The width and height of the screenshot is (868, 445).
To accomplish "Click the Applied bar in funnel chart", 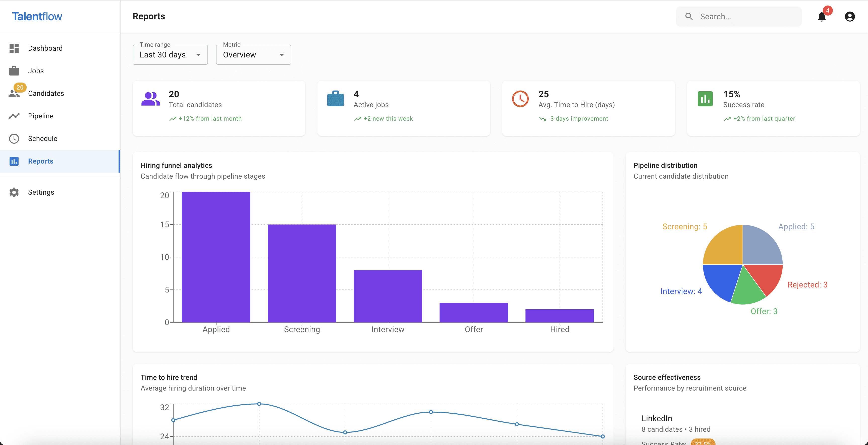I will (216, 257).
